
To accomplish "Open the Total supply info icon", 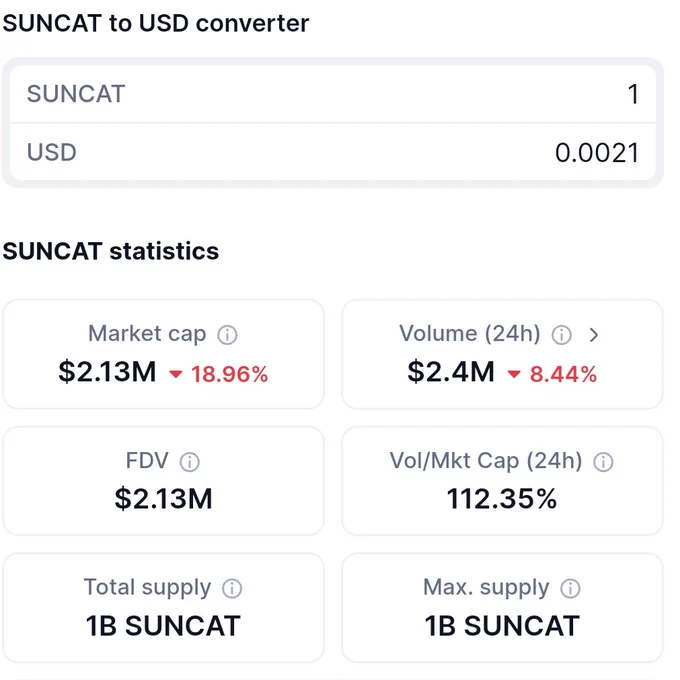I will [232, 588].
